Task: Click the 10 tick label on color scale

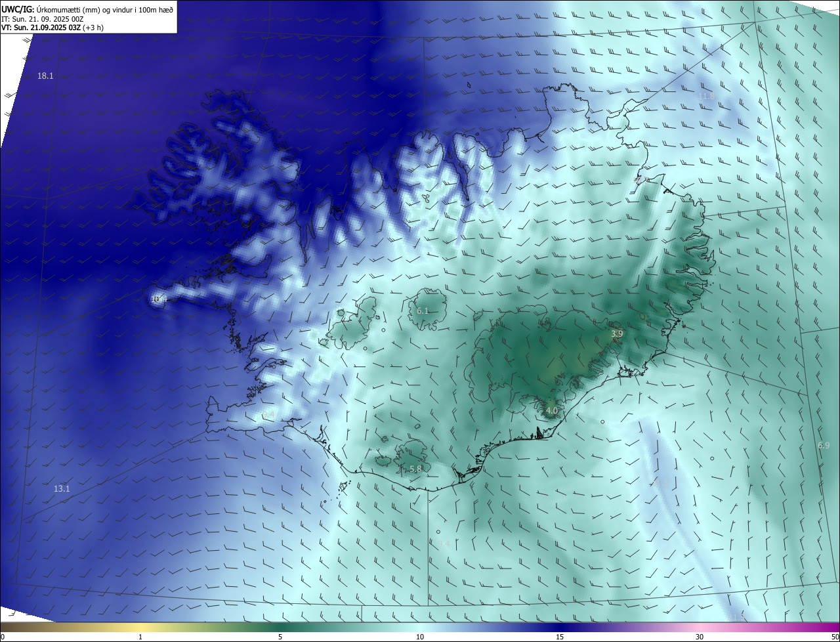Action: pyautogui.click(x=420, y=637)
